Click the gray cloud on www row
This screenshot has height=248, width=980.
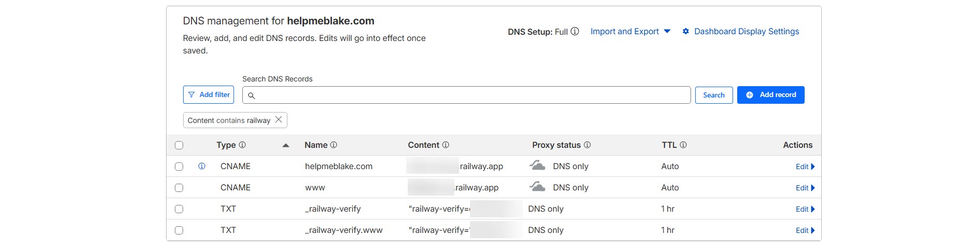click(x=537, y=187)
